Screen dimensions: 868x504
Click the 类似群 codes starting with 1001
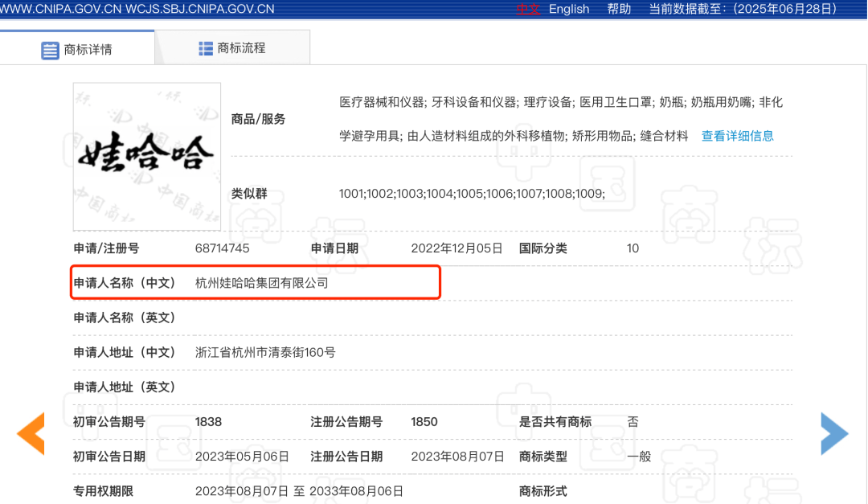click(471, 194)
